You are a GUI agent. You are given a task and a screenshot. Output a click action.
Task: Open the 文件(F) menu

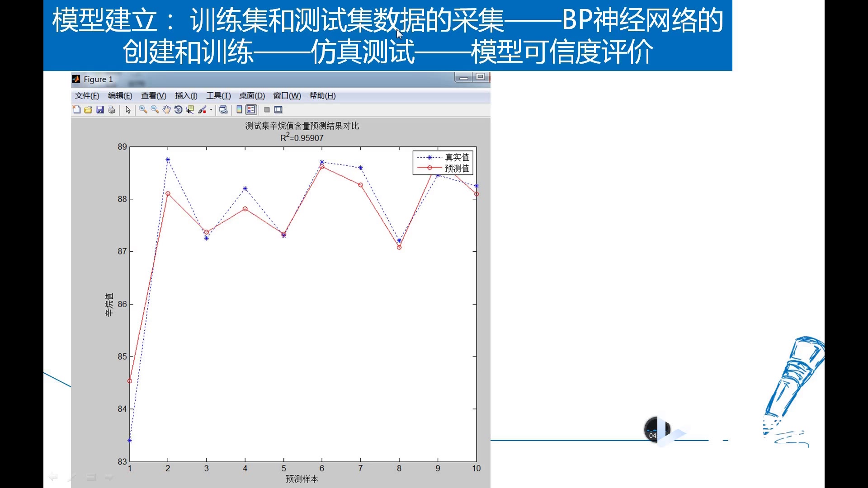point(86,95)
